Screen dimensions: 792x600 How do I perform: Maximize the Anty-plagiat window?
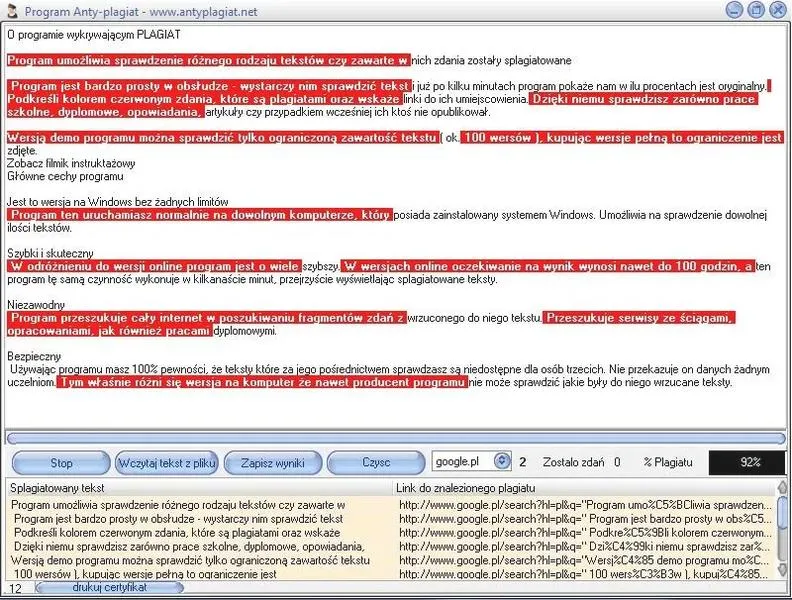756,10
